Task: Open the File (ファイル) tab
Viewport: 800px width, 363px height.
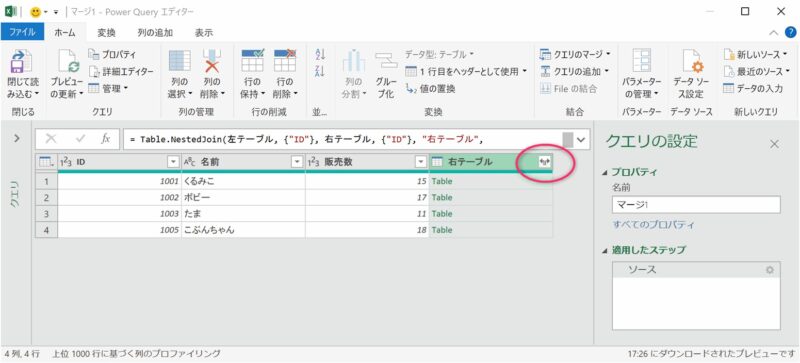Action: click(22, 32)
